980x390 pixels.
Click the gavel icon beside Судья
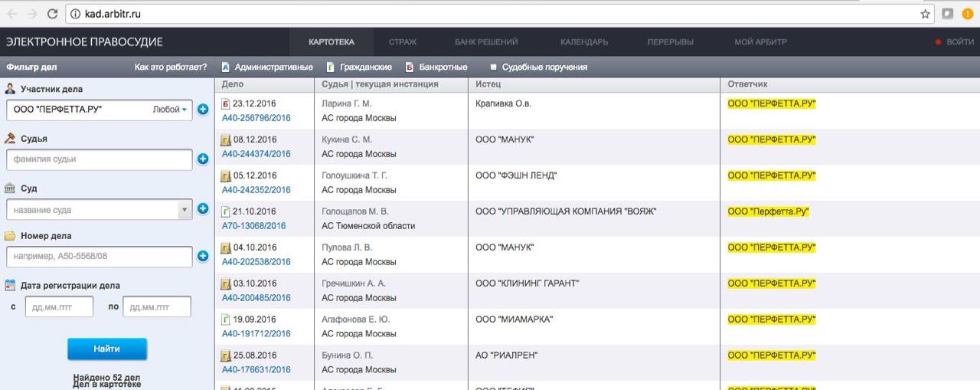[x=11, y=139]
